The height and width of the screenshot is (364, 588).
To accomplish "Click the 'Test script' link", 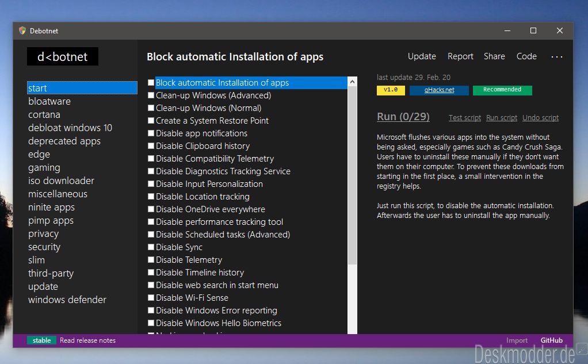I will pyautogui.click(x=465, y=118).
